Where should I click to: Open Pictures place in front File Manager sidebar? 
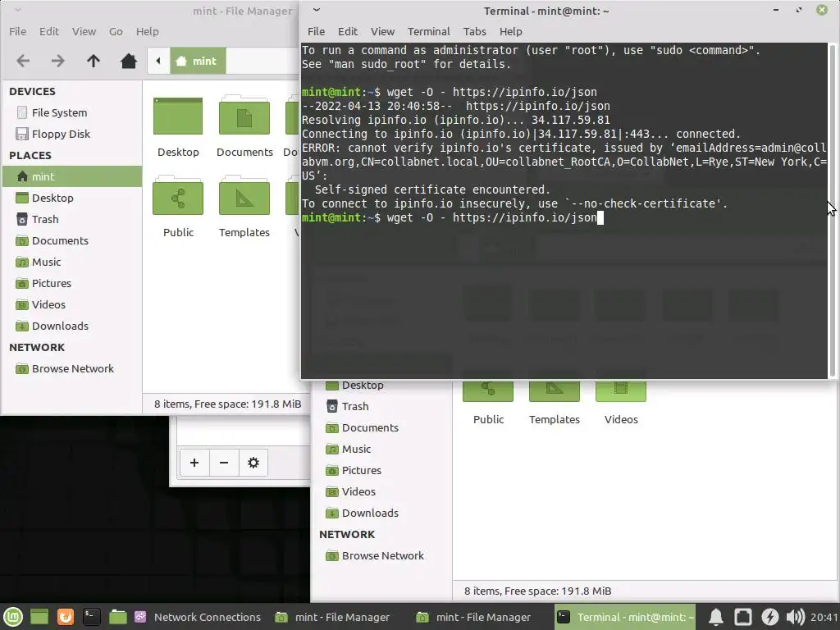(x=52, y=283)
